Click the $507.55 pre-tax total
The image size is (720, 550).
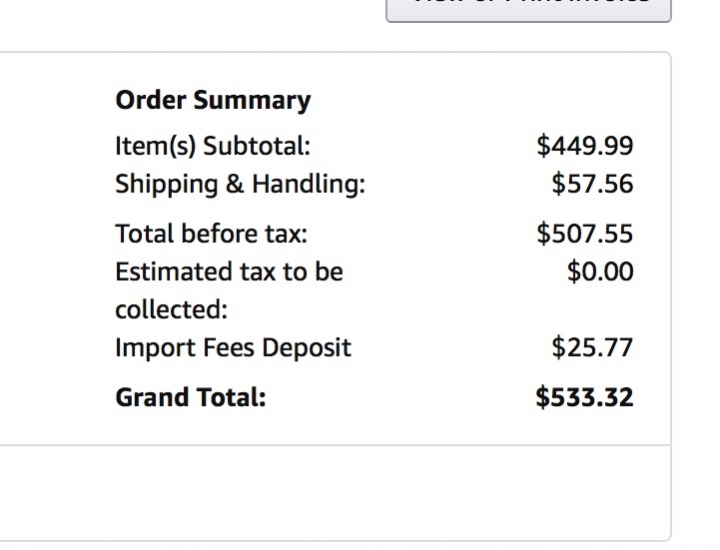tap(585, 234)
